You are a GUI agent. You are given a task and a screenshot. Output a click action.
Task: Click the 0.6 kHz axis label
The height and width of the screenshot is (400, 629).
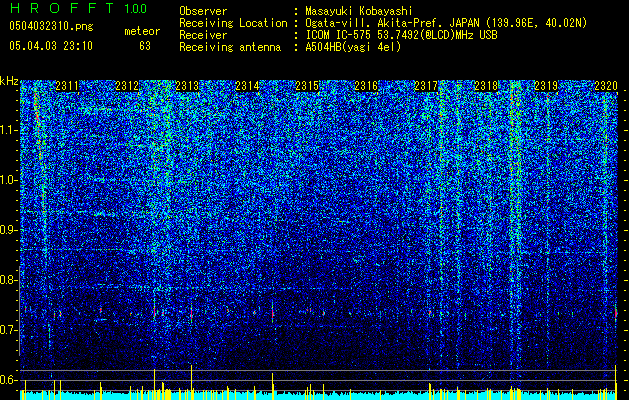click(9, 380)
